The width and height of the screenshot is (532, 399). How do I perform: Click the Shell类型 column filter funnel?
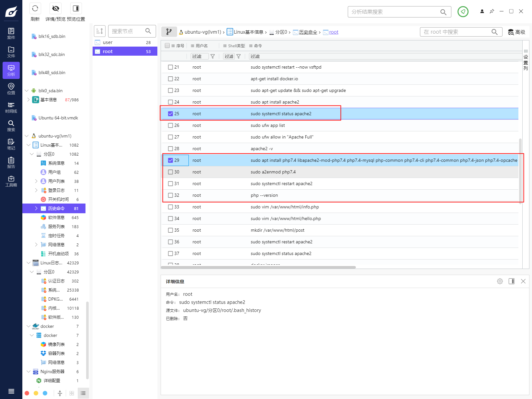[239, 56]
